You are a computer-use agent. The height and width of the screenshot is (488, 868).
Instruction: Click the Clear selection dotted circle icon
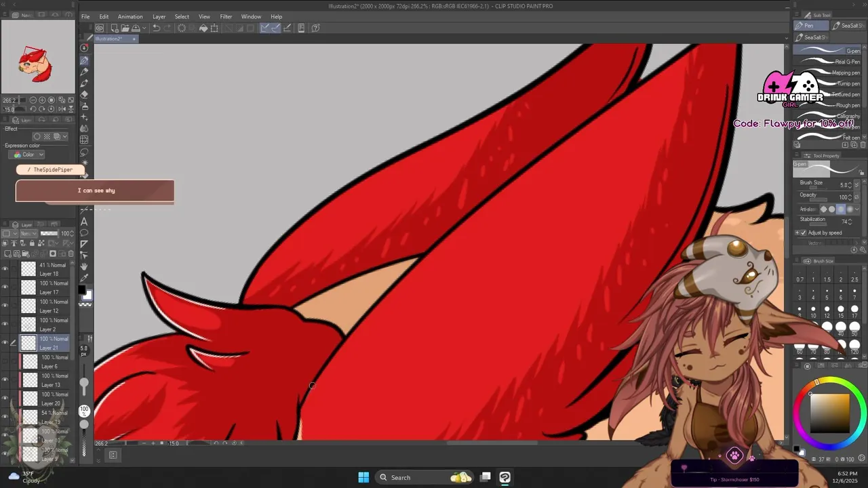182,28
